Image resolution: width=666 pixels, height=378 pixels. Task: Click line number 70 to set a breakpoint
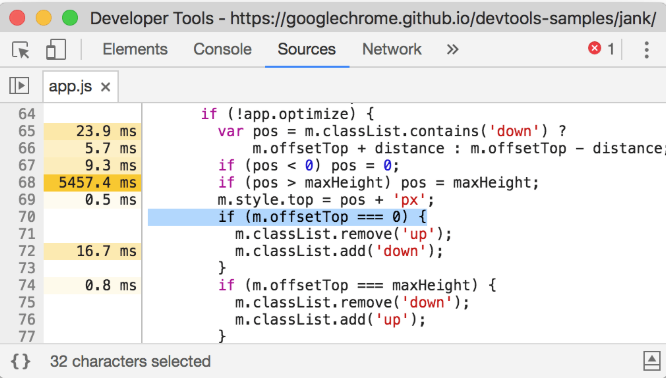point(27,217)
